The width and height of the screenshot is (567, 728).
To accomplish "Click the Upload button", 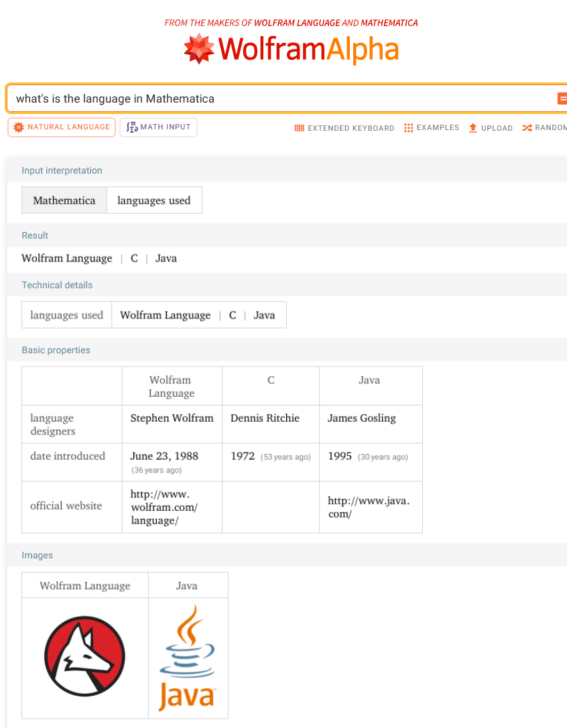I will click(491, 128).
